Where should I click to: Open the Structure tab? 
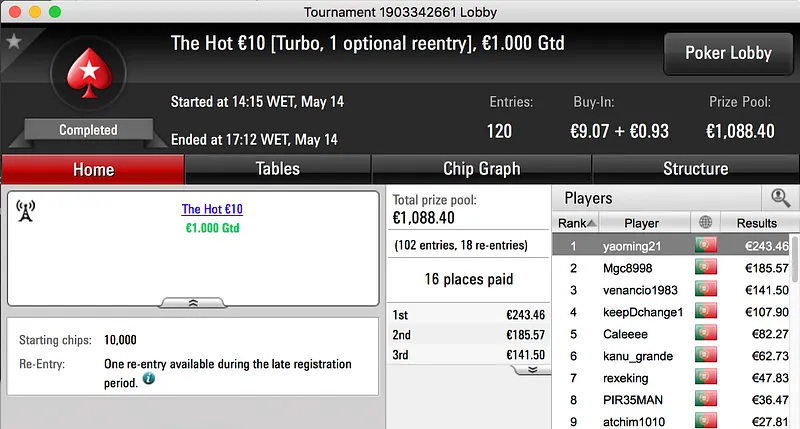tap(695, 169)
